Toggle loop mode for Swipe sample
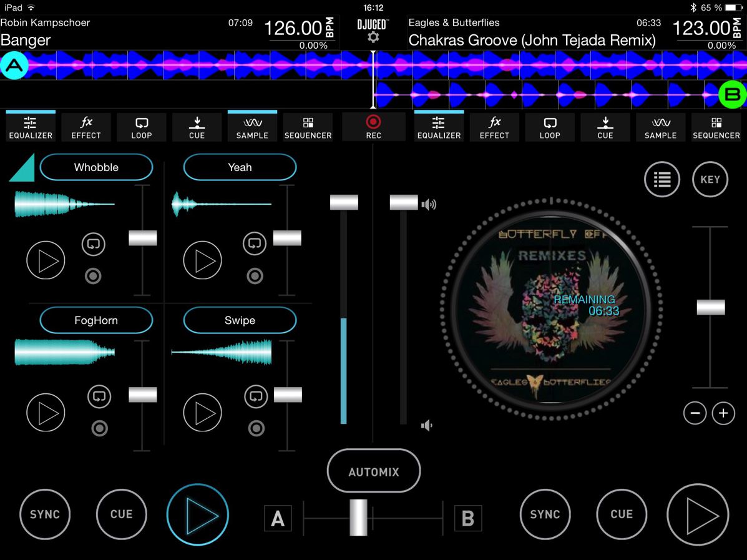This screenshot has width=747, height=560. tap(255, 396)
